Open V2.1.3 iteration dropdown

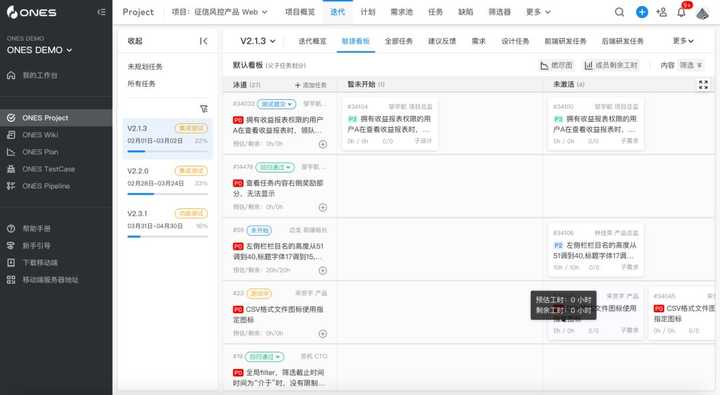(258, 41)
